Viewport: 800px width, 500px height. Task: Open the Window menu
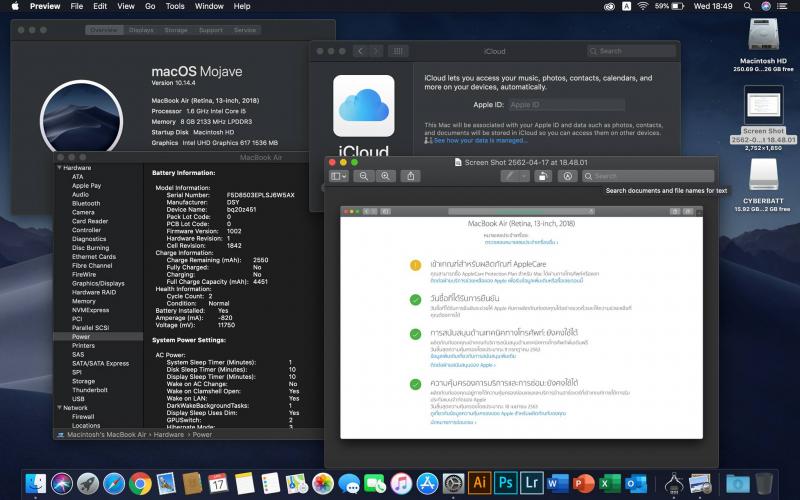point(209,6)
